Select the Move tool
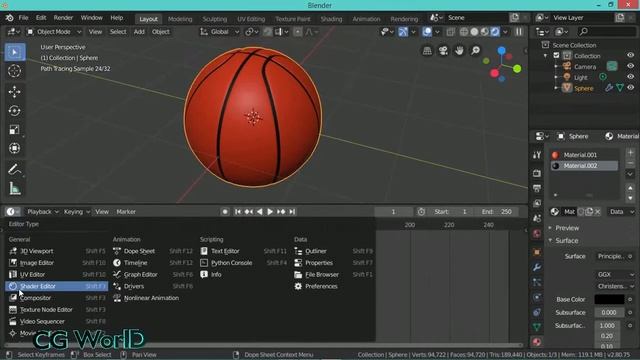 coord(15,92)
